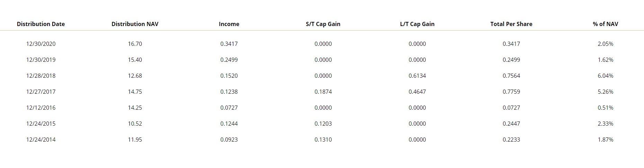Select the 0.1874 S/T Cap Gain value
644x168 pixels.
pyautogui.click(x=323, y=92)
